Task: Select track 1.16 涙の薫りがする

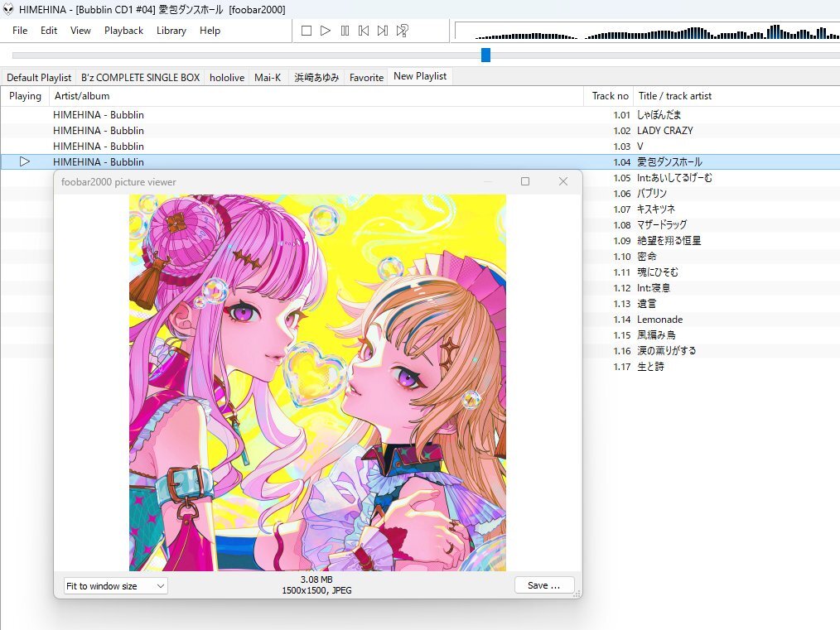Action: click(x=712, y=350)
